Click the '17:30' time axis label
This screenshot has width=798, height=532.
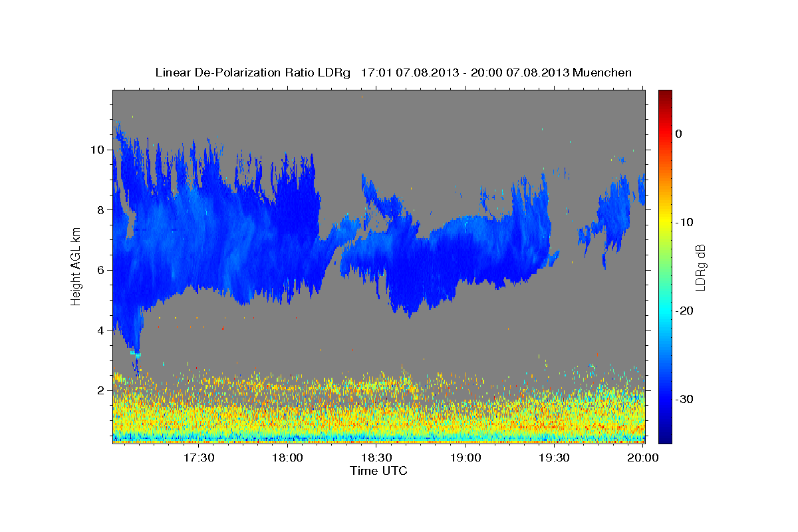pyautogui.click(x=199, y=458)
